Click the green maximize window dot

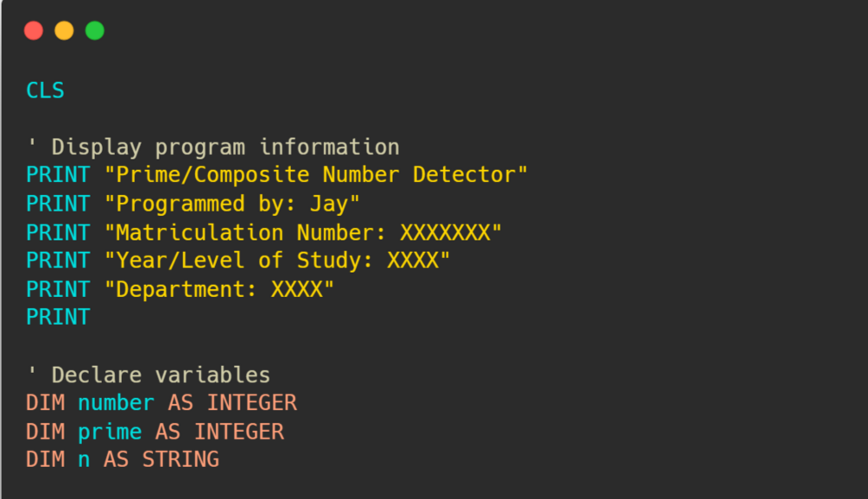pyautogui.click(x=95, y=31)
